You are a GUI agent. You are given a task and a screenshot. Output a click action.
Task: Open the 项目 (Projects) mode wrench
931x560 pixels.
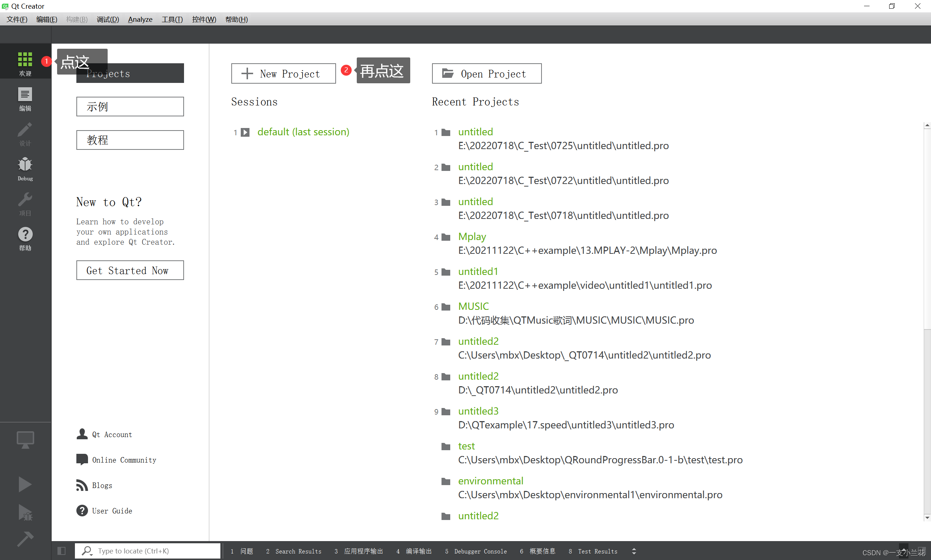[x=25, y=204]
